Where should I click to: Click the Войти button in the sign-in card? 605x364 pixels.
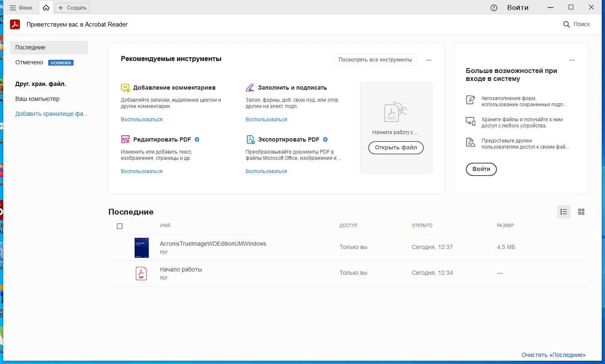481,169
